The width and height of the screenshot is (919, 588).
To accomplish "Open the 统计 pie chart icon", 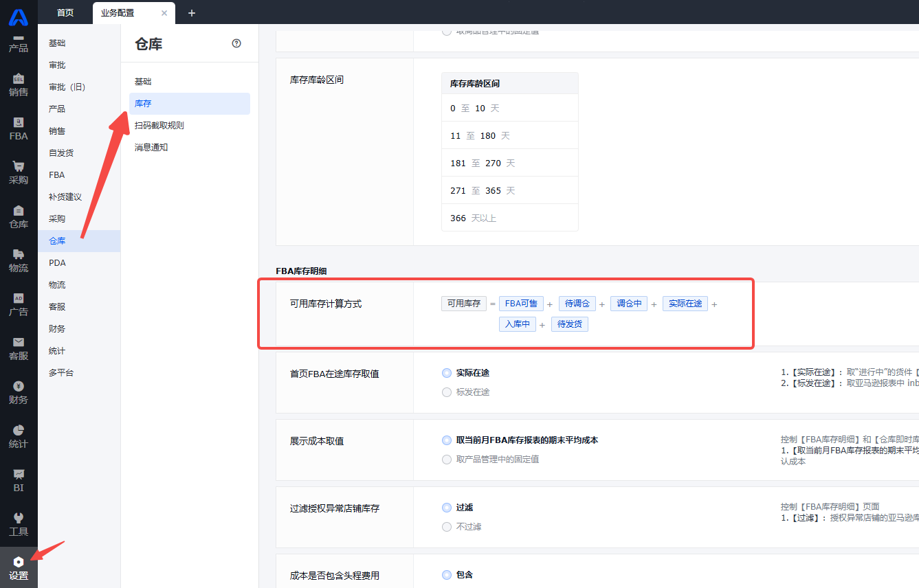I will tap(19, 430).
